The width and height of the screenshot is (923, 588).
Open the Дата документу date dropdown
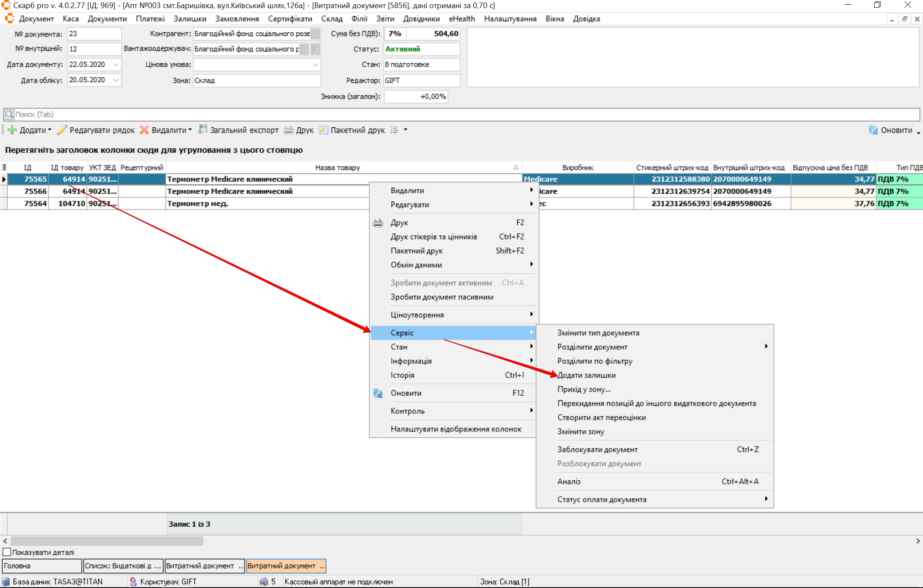tap(116, 65)
